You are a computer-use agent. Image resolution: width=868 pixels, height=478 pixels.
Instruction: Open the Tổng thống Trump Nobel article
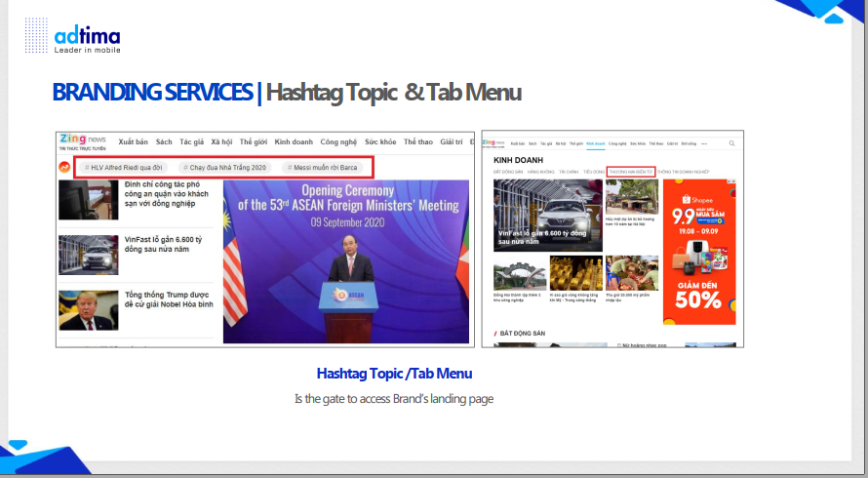click(169, 299)
